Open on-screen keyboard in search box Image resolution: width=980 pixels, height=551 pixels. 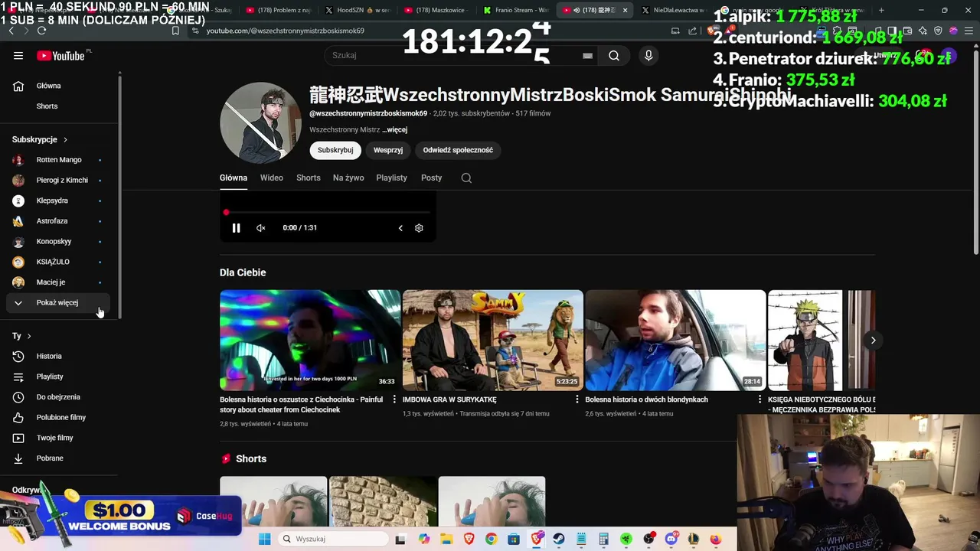pos(587,55)
